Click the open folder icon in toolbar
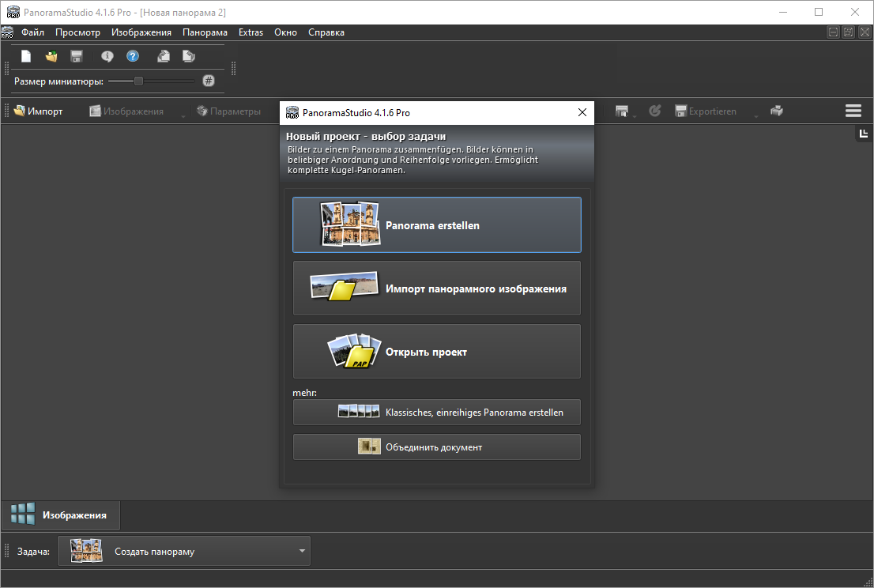 tap(51, 56)
